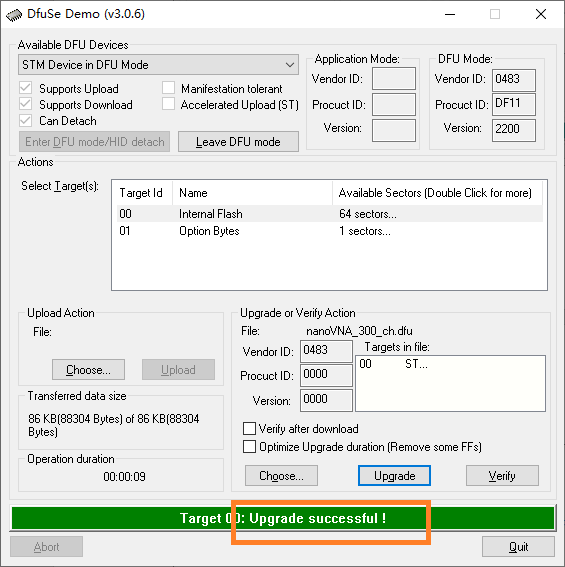Screen dimensions: 565x567
Task: Click the Target Id column header
Action: (143, 193)
